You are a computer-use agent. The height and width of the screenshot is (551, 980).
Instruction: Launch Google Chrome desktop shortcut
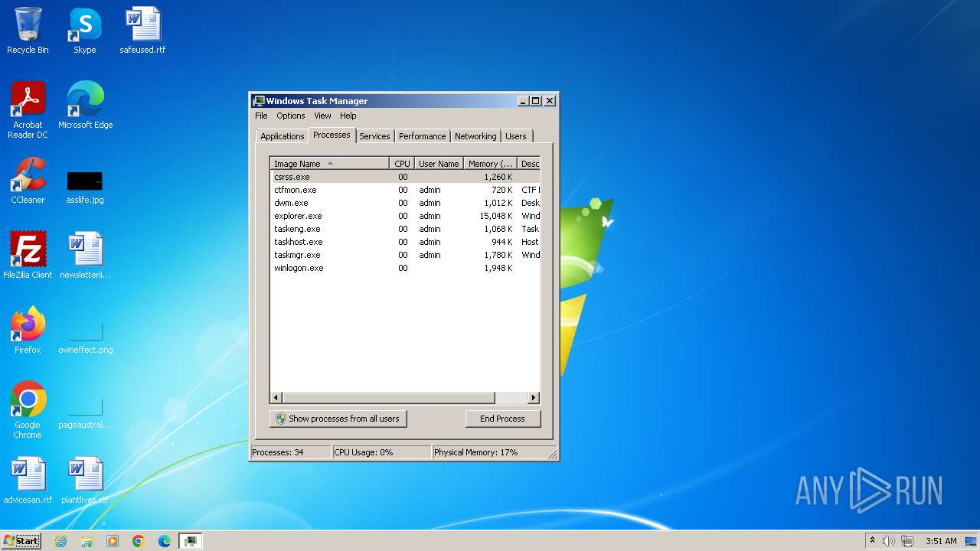point(28,410)
